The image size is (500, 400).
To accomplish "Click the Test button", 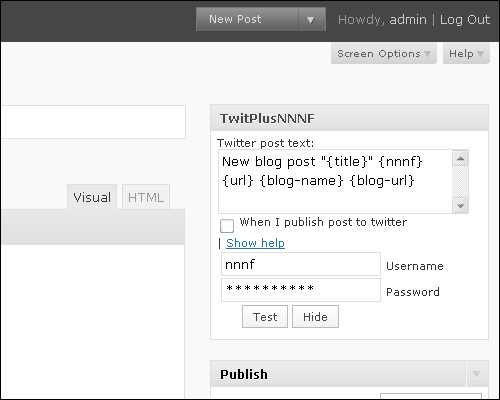I will [265, 317].
